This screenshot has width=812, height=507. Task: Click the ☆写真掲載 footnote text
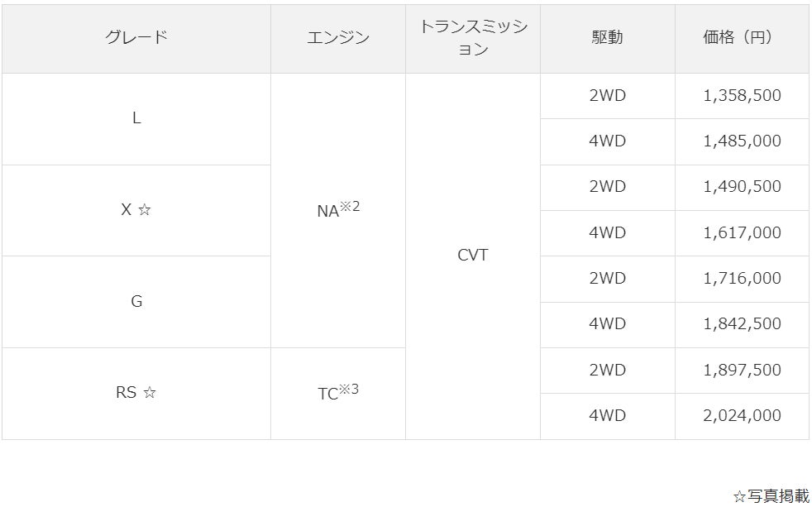(x=770, y=496)
